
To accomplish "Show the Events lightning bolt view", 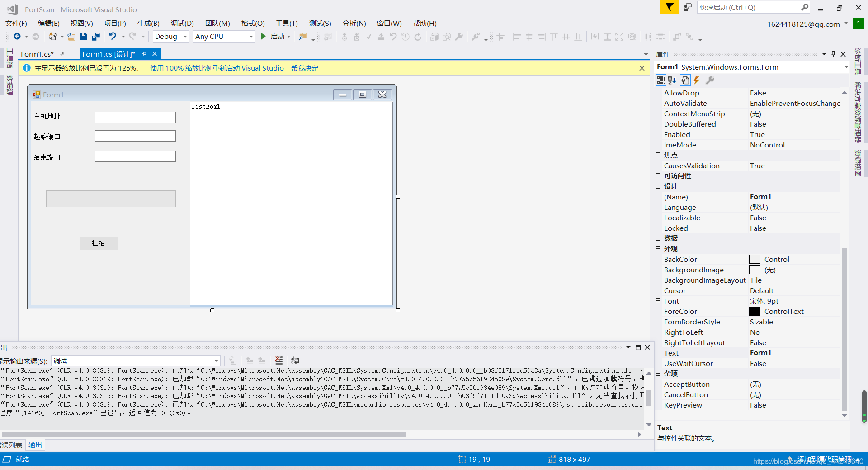I will pos(697,81).
